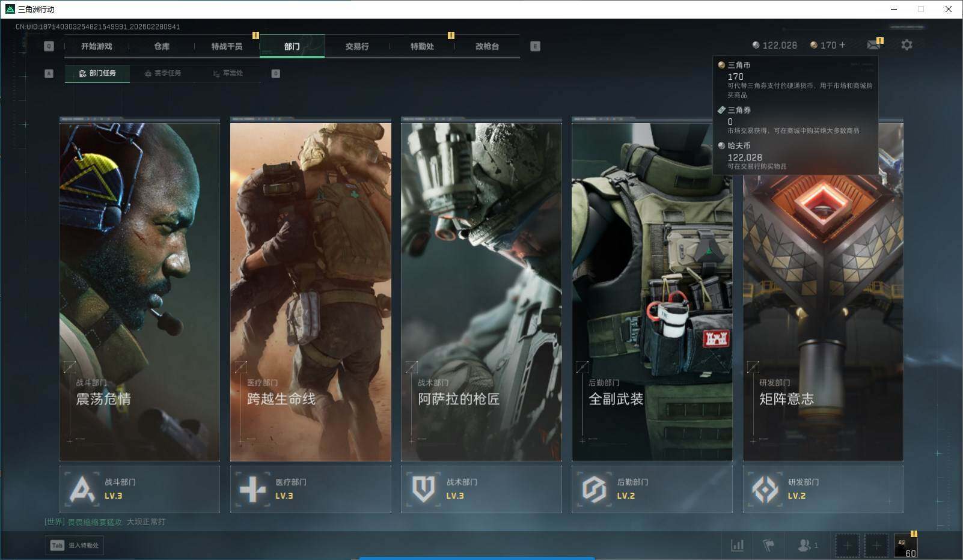Select the 赛季任务 sub-tab
This screenshot has height=560, width=963.
(162, 73)
